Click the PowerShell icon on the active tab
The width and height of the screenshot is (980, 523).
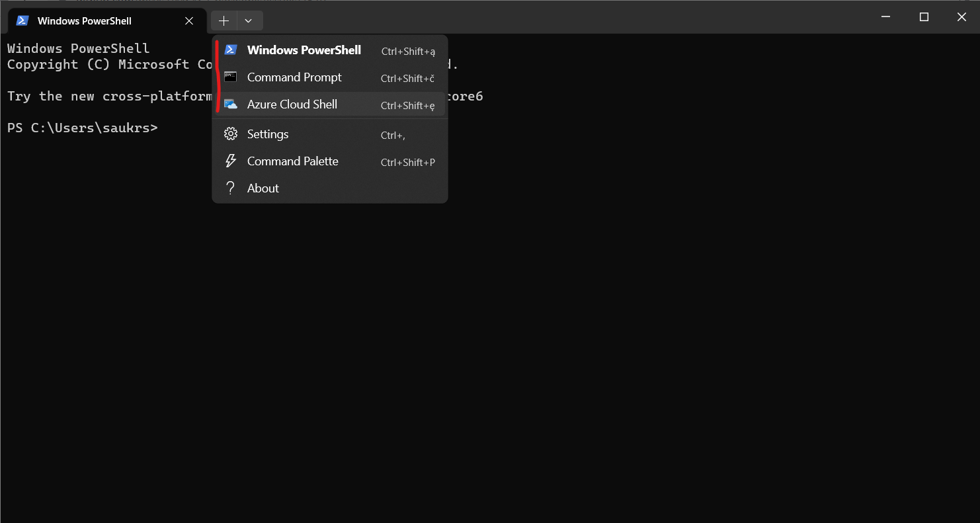click(21, 20)
